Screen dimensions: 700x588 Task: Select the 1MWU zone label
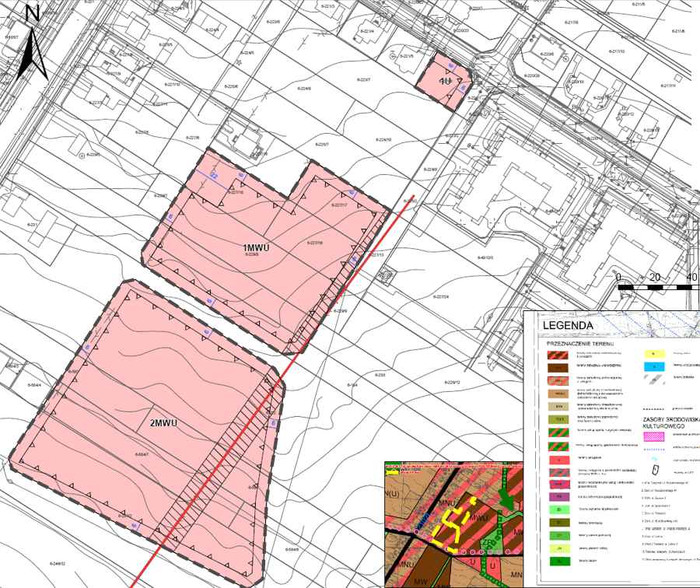256,247
